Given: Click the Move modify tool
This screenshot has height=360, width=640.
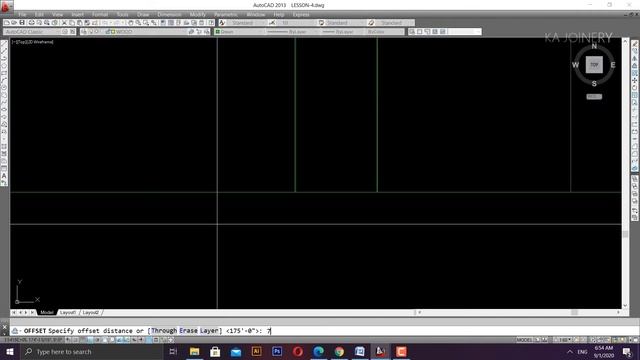Looking at the screenshot, I should pos(635,80).
